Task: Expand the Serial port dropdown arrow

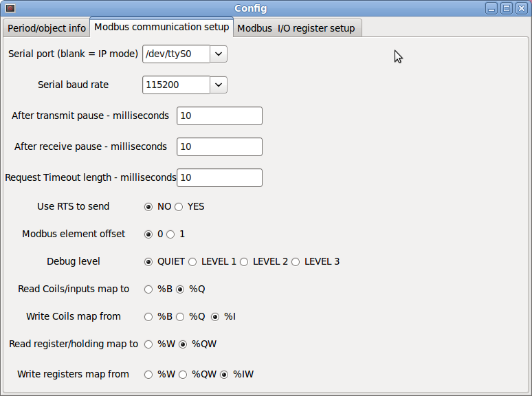Action: 219,54
